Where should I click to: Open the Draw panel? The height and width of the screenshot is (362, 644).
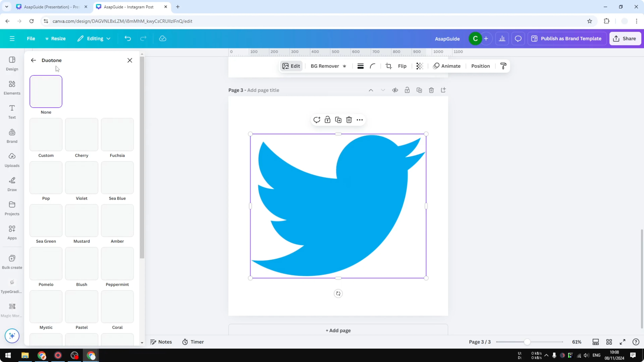coord(12,184)
